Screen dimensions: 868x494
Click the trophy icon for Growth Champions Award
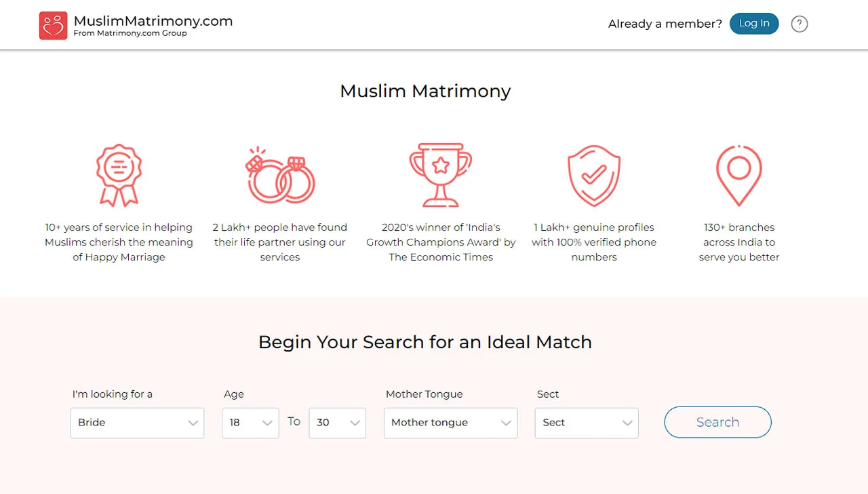(441, 175)
